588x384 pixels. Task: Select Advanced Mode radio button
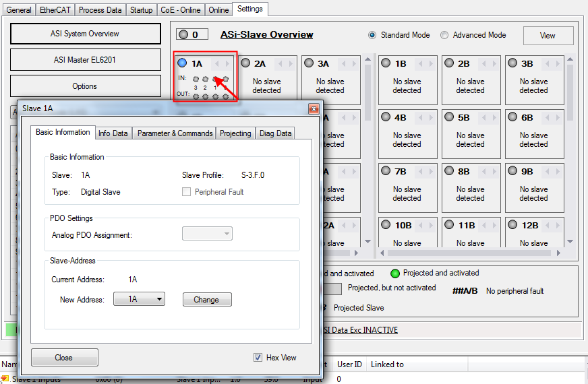click(x=444, y=35)
